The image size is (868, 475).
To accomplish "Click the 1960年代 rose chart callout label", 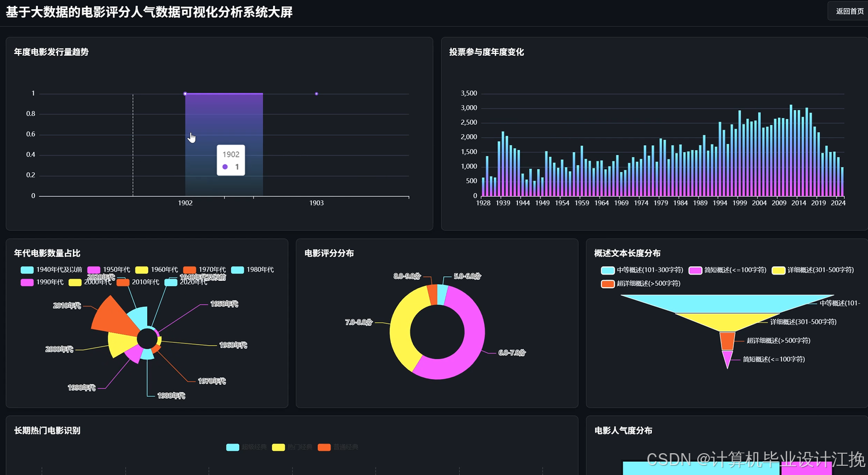I will (233, 345).
